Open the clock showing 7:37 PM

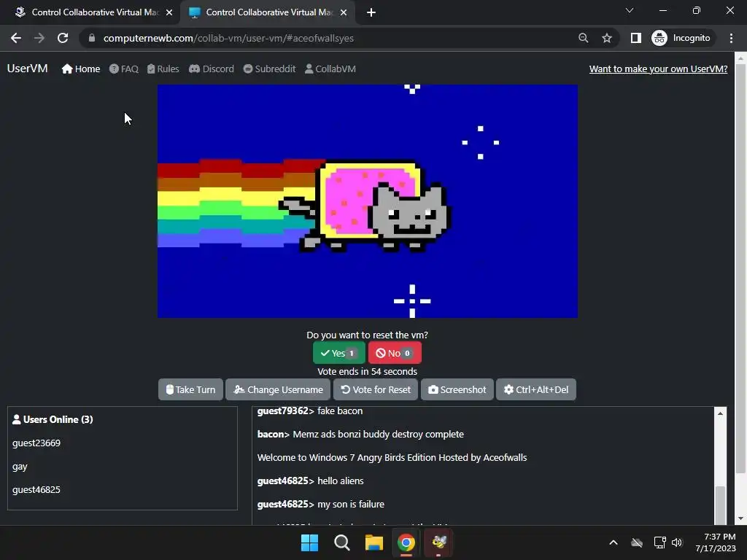click(716, 542)
